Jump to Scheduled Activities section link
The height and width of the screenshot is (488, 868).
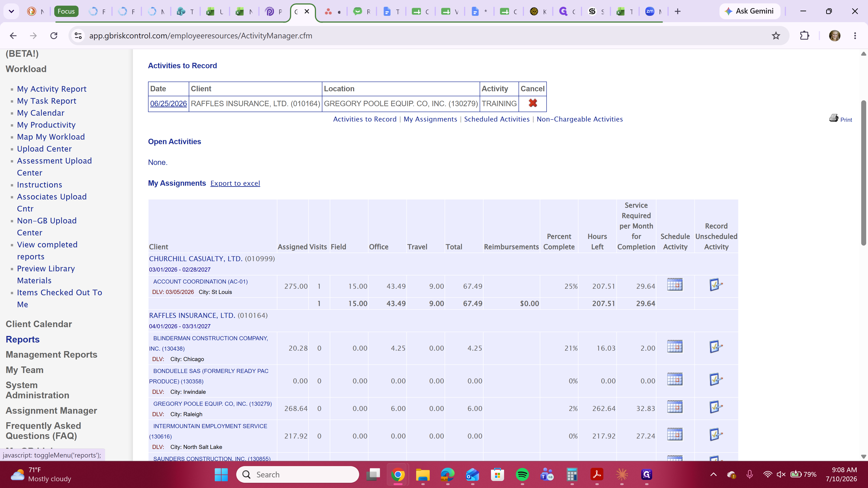click(497, 119)
